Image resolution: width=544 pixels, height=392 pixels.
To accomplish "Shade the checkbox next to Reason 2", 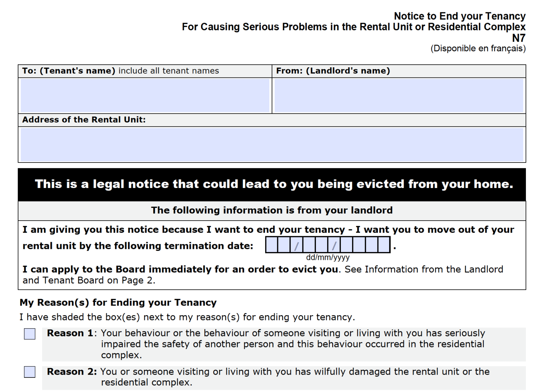I will [29, 372].
